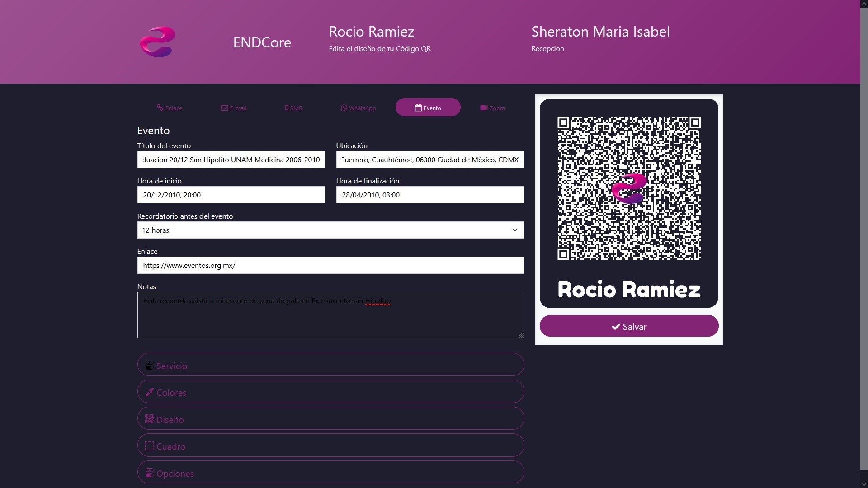Expand the Opciones section
The width and height of the screenshot is (868, 488).
(x=330, y=472)
